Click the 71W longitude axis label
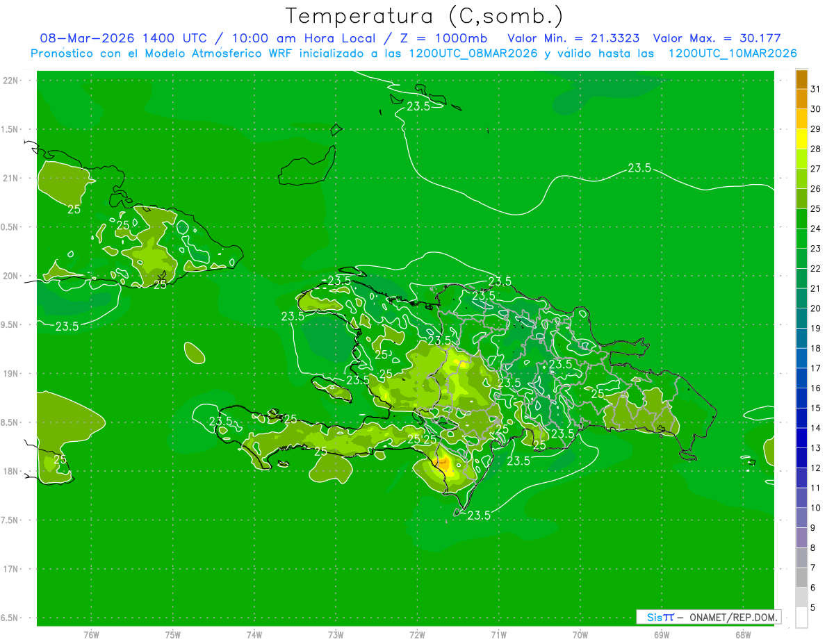The height and width of the screenshot is (644, 834). coord(498,635)
